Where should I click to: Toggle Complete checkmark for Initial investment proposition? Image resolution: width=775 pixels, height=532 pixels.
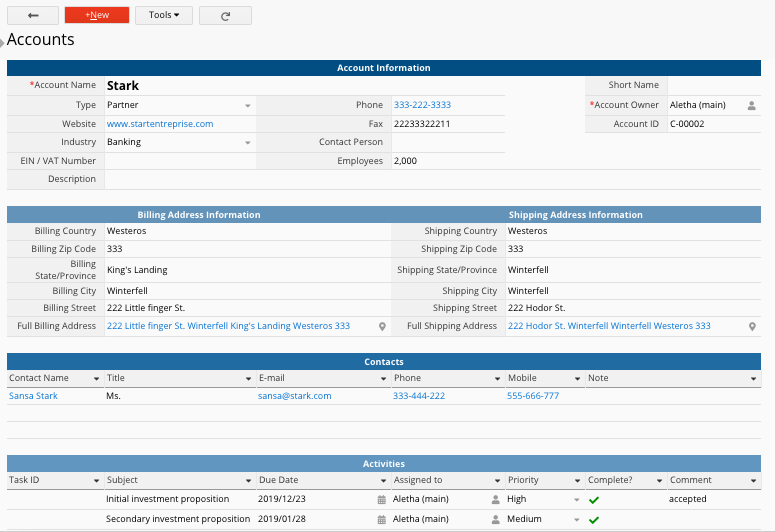click(593, 499)
